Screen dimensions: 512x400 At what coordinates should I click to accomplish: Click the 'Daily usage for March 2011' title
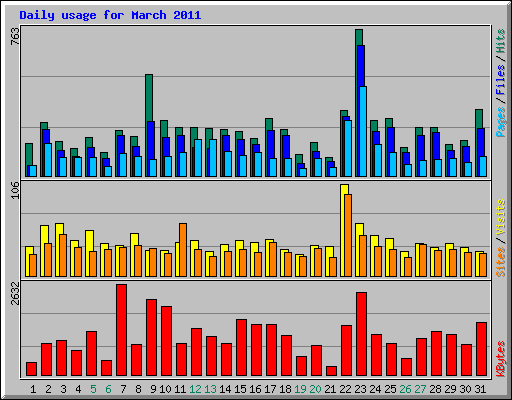[110, 16]
